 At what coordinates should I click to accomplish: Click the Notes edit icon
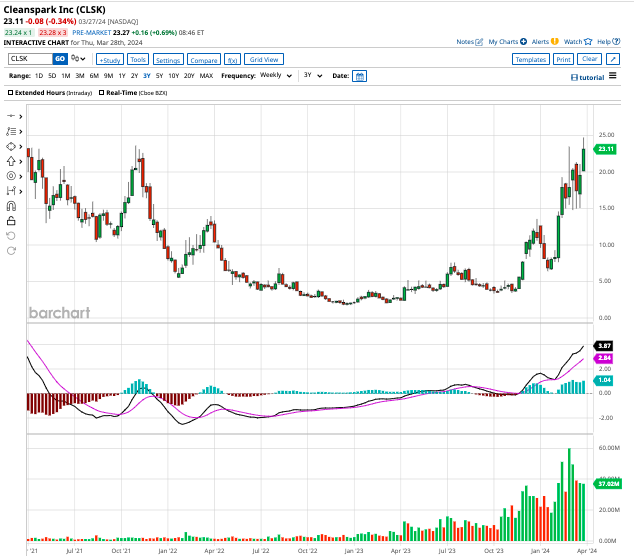pos(479,42)
